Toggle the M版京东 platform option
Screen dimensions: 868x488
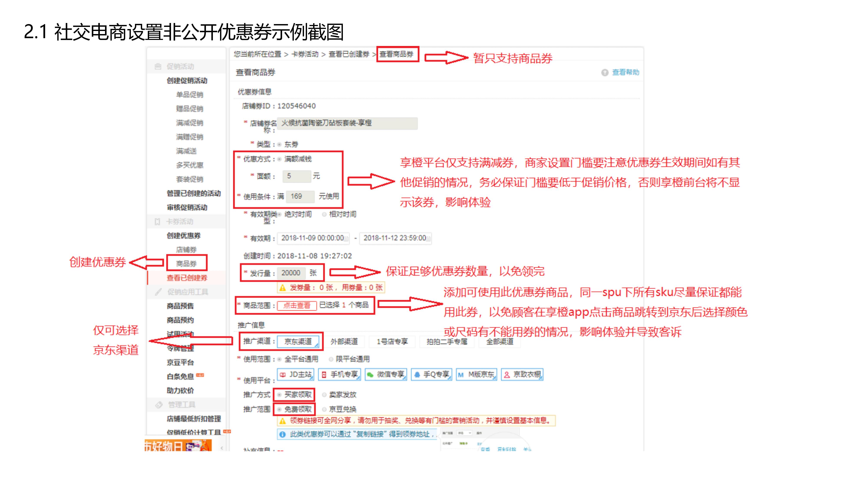(x=477, y=375)
